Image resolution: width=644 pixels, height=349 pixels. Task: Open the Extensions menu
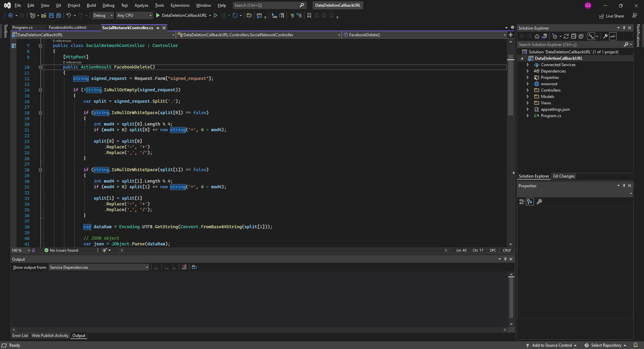coord(180,5)
